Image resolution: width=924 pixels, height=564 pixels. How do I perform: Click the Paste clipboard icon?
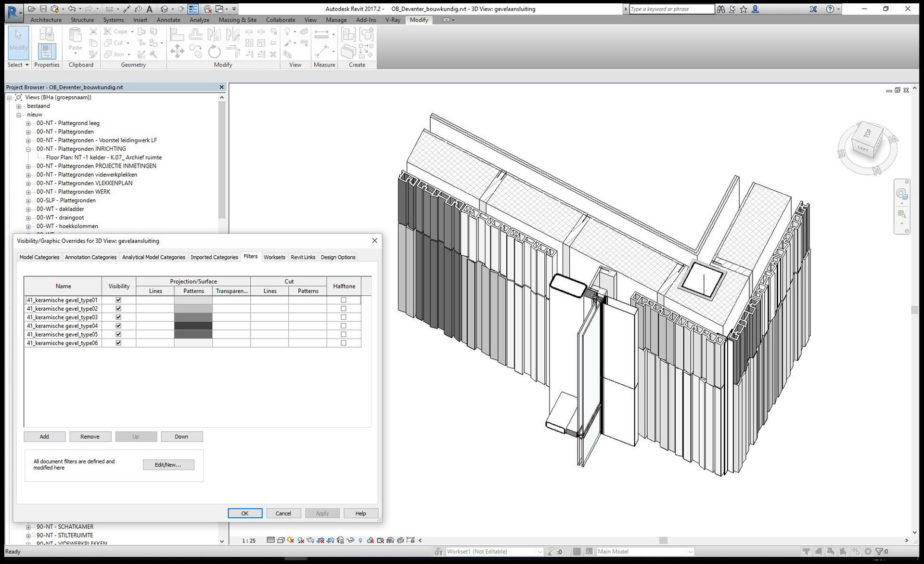pyautogui.click(x=75, y=39)
